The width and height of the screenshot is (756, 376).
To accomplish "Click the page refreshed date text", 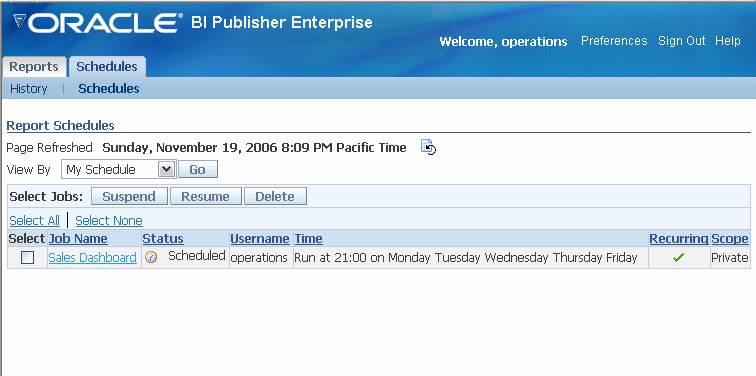I will [x=255, y=148].
